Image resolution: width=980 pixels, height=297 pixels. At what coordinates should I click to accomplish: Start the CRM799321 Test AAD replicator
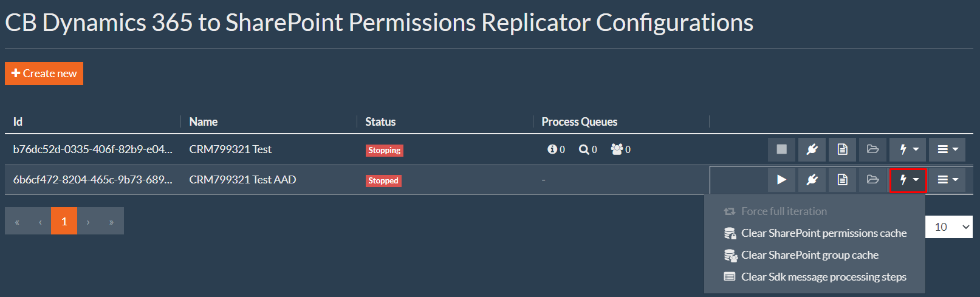click(781, 180)
